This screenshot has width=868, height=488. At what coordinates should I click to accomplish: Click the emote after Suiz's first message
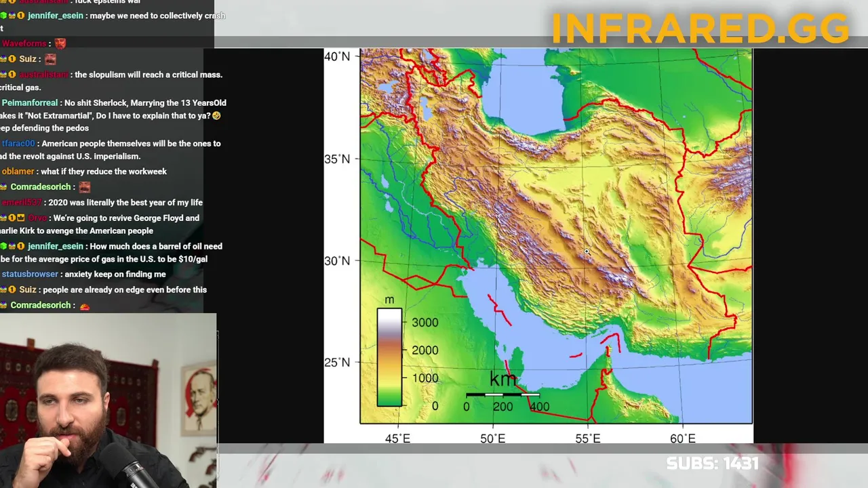click(x=50, y=59)
